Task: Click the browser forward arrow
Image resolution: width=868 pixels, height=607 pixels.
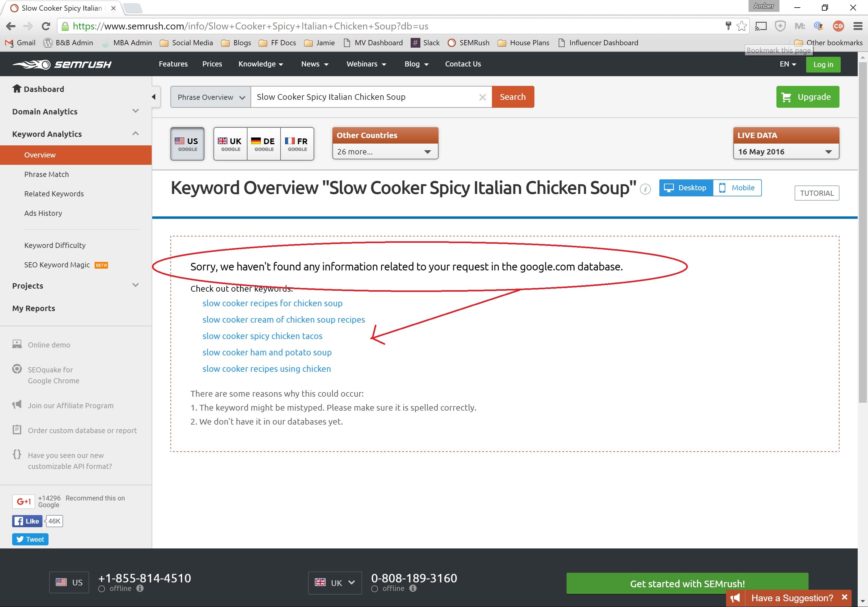Action: [x=28, y=26]
